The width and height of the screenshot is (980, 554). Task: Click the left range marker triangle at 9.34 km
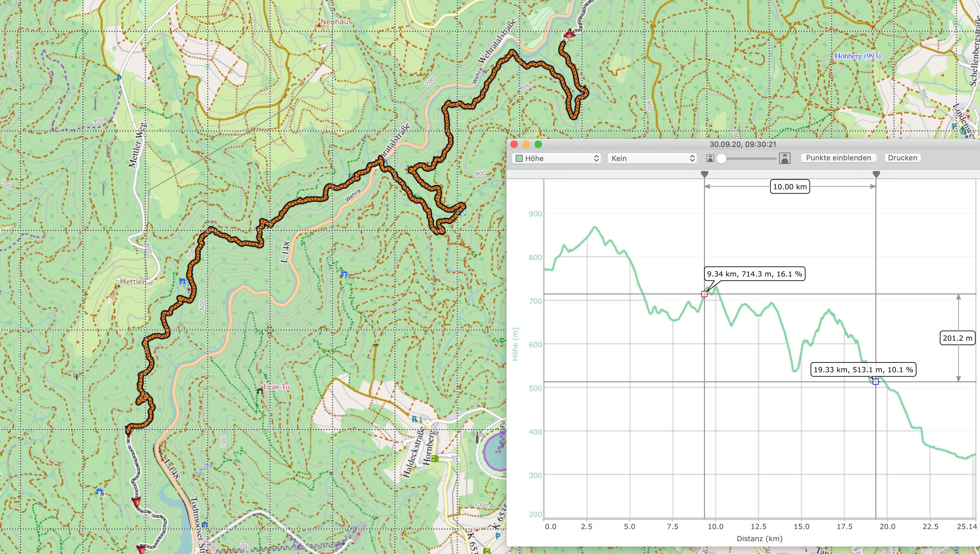pyautogui.click(x=705, y=174)
